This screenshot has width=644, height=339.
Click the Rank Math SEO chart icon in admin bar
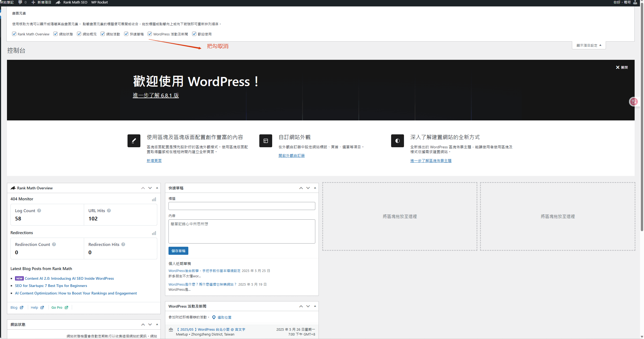(58, 2)
